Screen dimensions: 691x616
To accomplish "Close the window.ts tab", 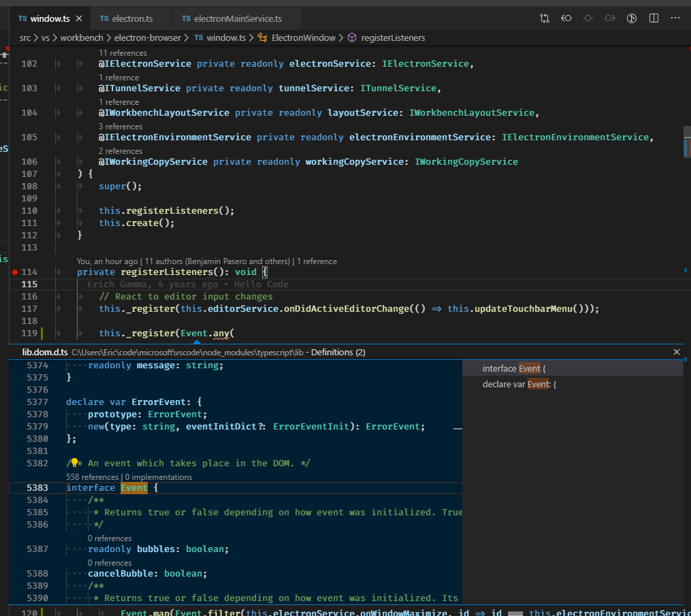I will (79, 18).
